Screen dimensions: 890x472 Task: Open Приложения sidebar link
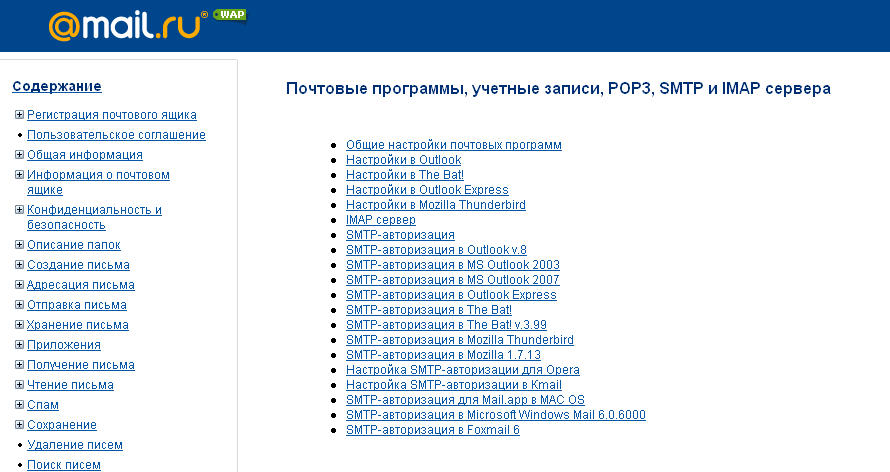click(x=64, y=345)
